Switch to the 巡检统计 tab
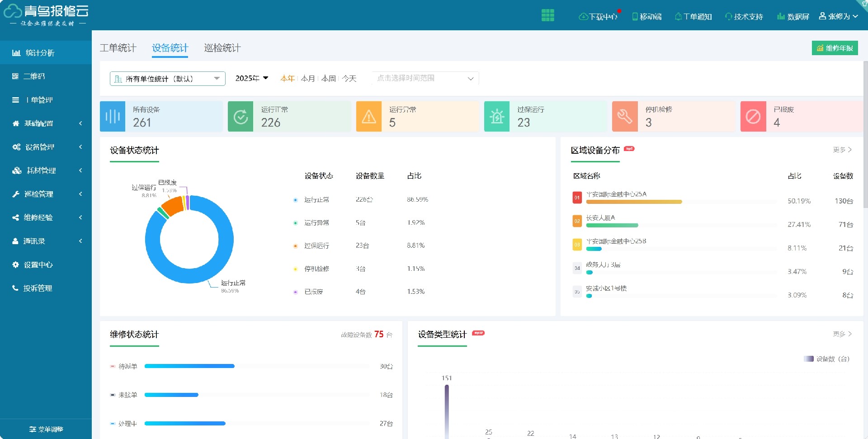Viewport: 868px width, 439px height. click(x=222, y=48)
